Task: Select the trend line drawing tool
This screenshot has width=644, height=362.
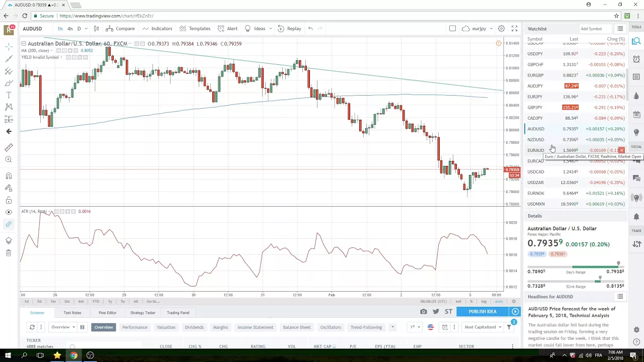Action: pos(9,59)
